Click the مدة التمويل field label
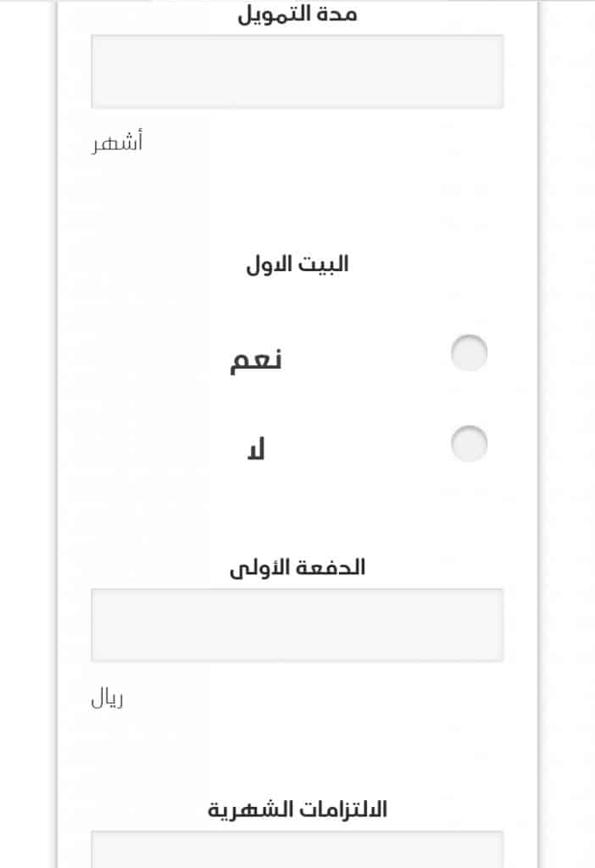This screenshot has height=868, width=595. point(297,14)
